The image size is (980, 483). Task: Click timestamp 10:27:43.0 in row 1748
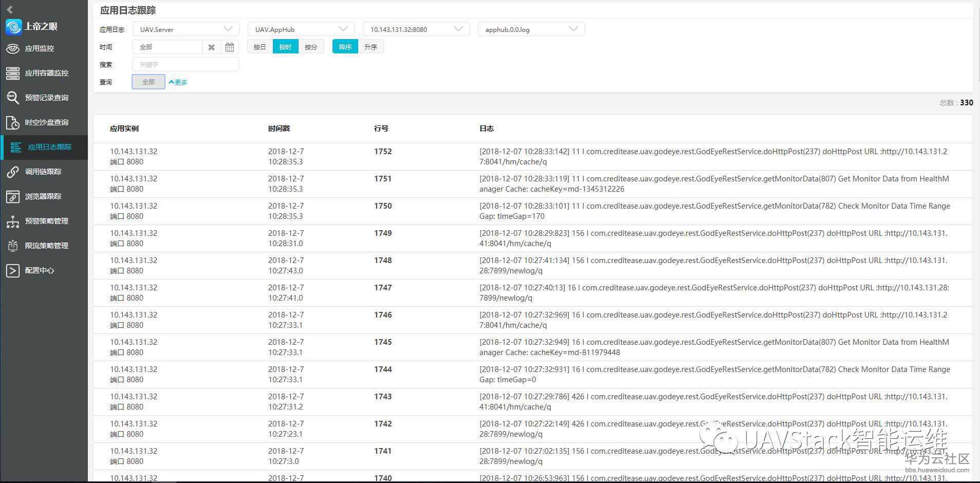pyautogui.click(x=285, y=271)
